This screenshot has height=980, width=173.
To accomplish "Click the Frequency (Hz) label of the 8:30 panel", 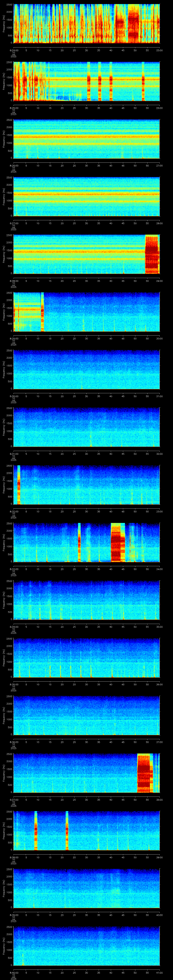I will point(4,369).
